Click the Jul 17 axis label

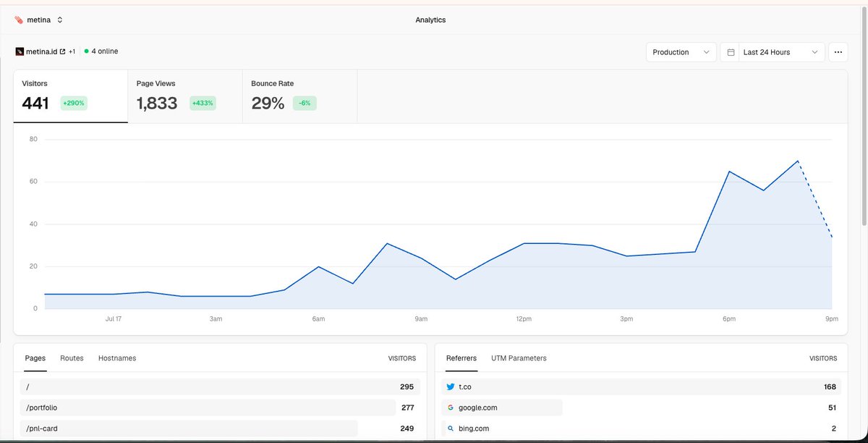pos(114,319)
